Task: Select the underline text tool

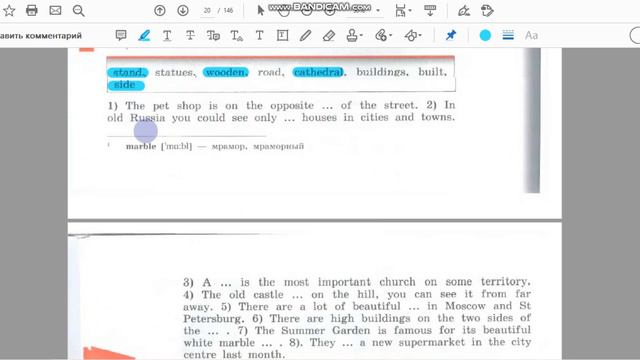Action: [167, 36]
